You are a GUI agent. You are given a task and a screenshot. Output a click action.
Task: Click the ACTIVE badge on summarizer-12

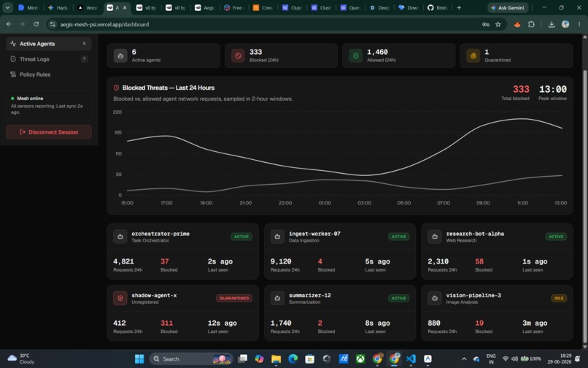pyautogui.click(x=398, y=298)
